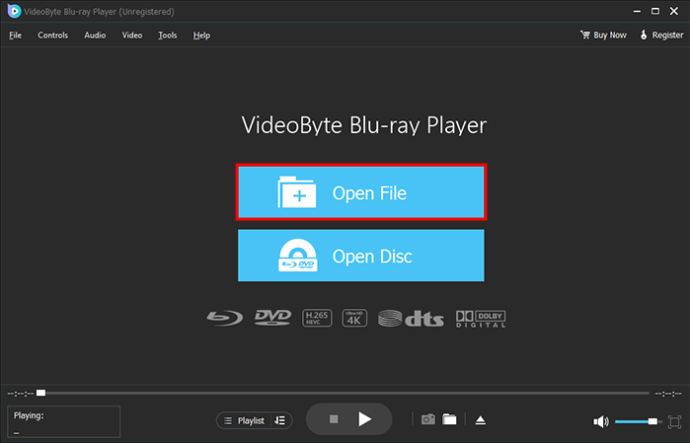Expand the Tools menu
Image resolution: width=690 pixels, height=443 pixels.
point(168,35)
